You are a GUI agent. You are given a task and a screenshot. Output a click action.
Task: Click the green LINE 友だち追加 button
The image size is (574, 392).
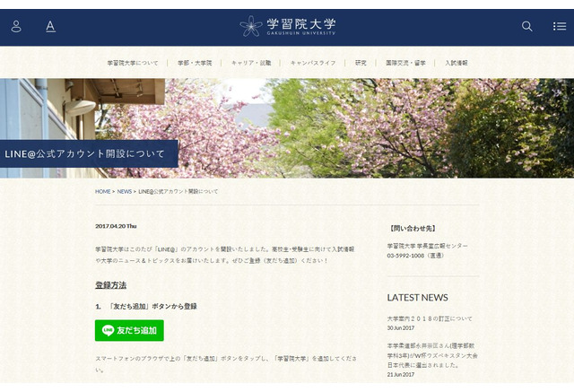pos(129,330)
